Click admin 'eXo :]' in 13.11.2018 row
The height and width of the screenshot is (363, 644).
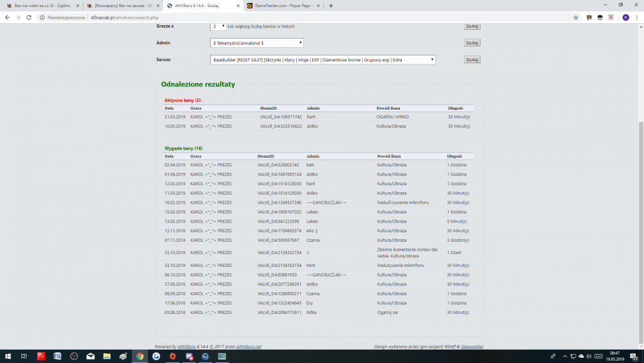coord(312,231)
